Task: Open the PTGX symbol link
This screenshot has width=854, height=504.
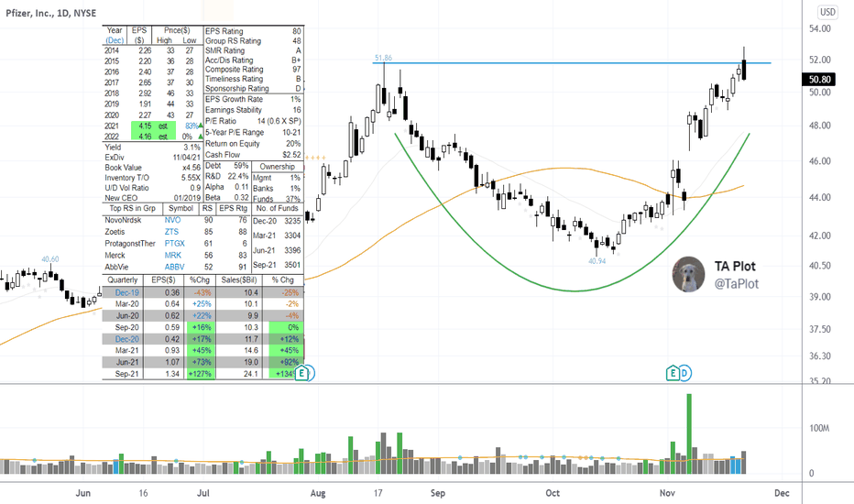Action: [x=175, y=244]
